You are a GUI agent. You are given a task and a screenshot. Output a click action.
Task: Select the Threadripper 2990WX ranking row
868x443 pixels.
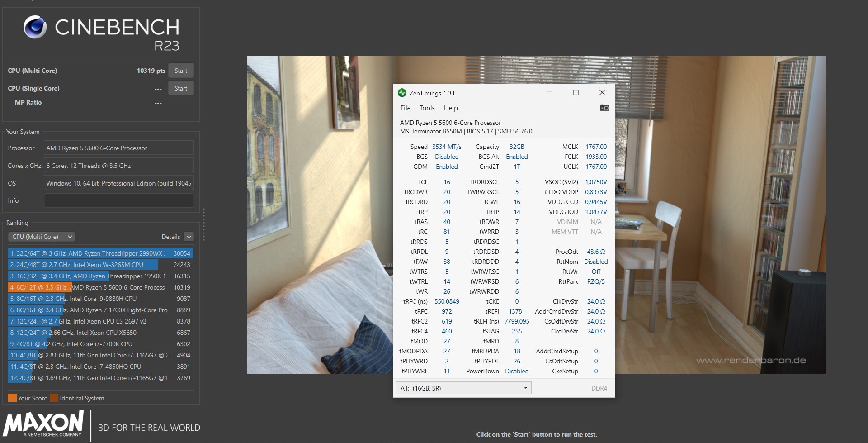(100, 253)
